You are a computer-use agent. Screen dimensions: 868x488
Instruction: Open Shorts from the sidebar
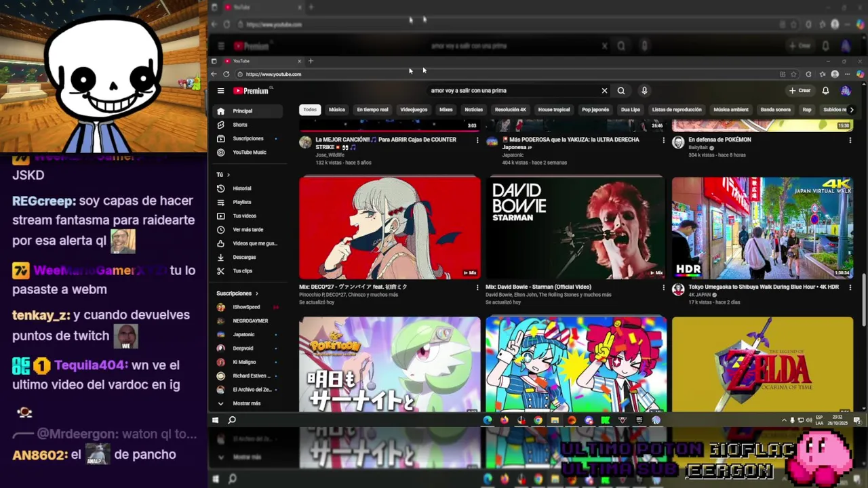coord(248,125)
